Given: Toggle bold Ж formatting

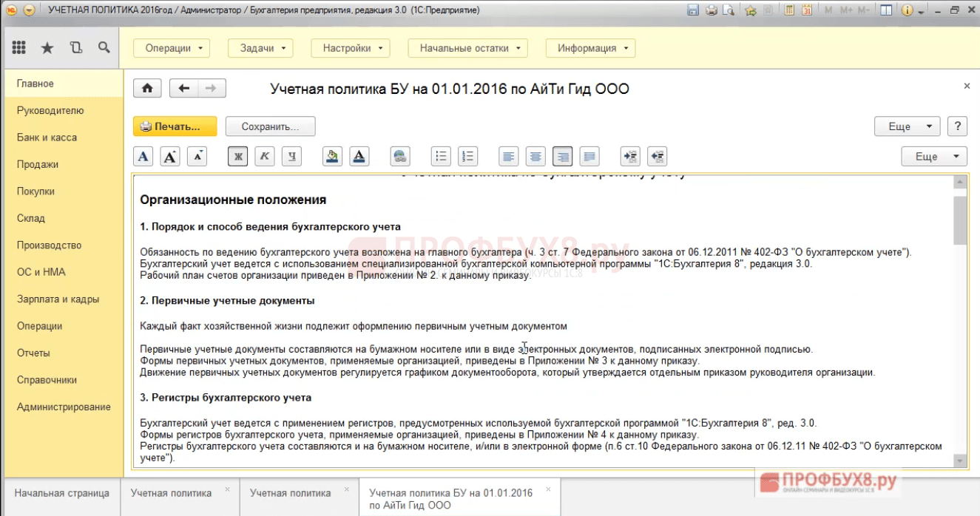Looking at the screenshot, I should tap(238, 156).
